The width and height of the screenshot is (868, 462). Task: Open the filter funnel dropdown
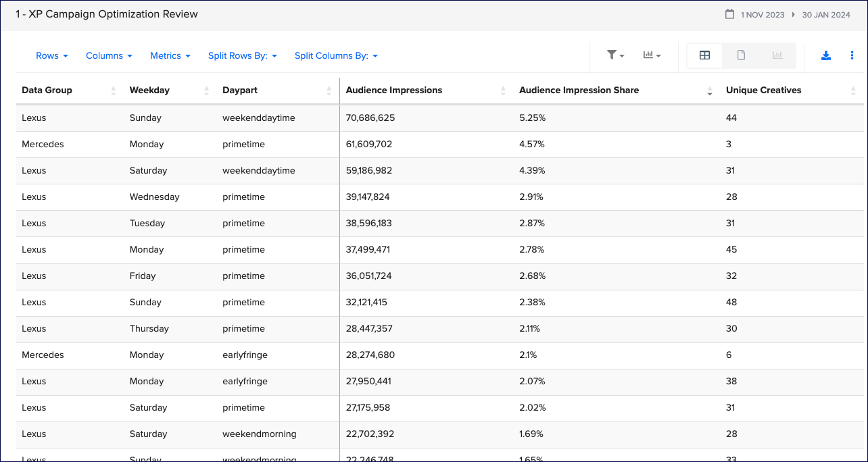pos(614,55)
